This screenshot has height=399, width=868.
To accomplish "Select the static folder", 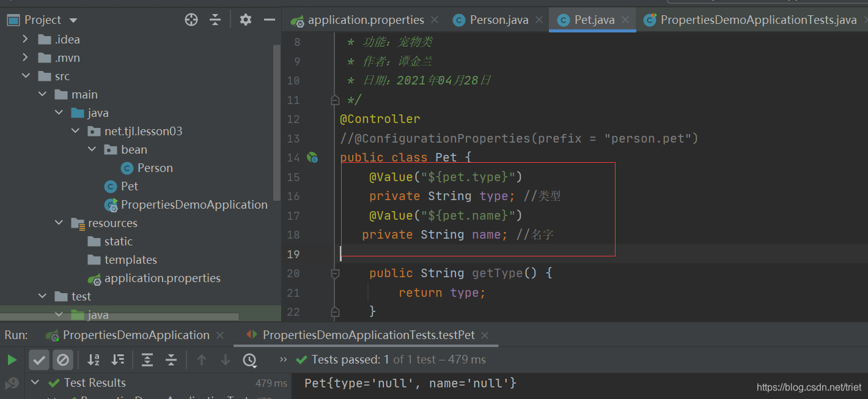I will tap(110, 241).
